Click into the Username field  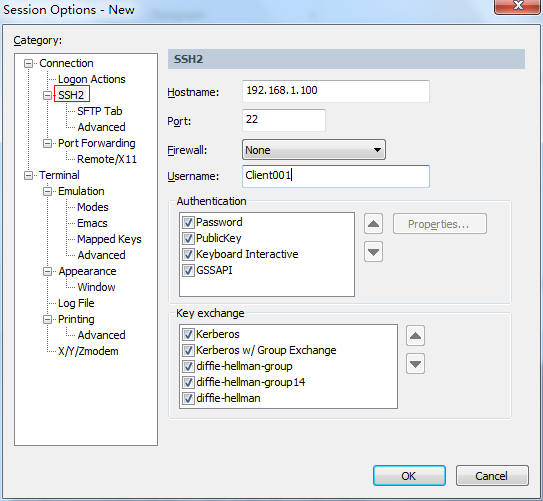336,176
